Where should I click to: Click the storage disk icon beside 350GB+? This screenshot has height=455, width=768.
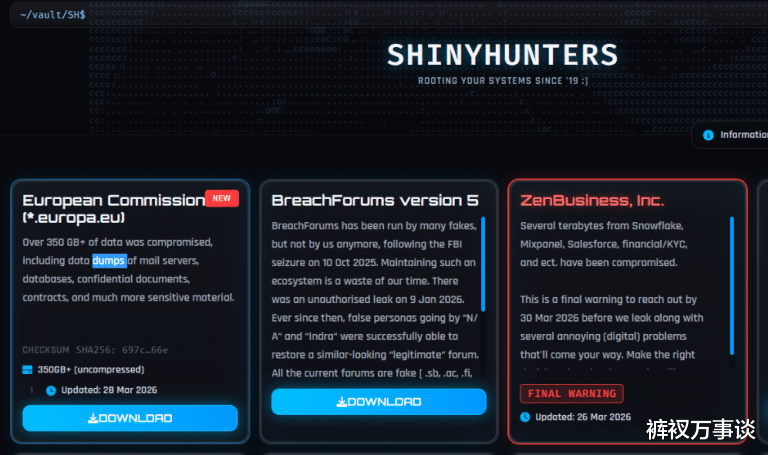pyautogui.click(x=27, y=370)
